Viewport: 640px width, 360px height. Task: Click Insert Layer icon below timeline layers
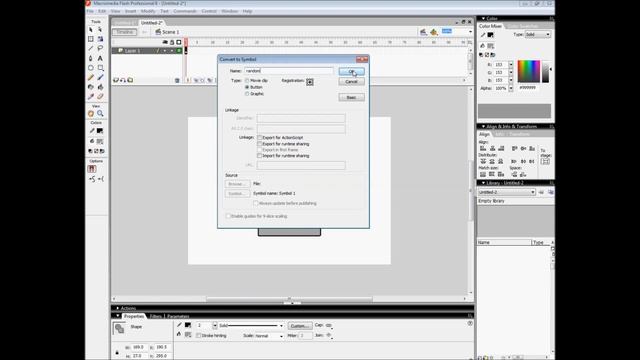116,80
